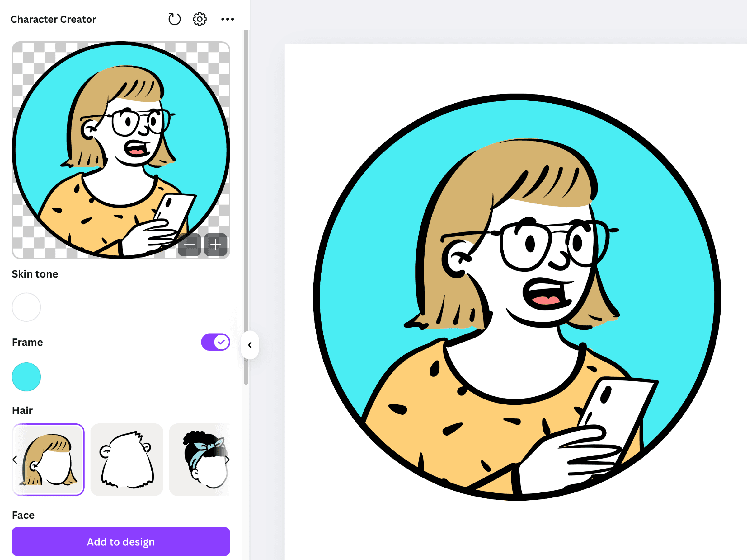The image size is (747, 560).
Task: Click the Skin tone label
Action: tap(35, 274)
